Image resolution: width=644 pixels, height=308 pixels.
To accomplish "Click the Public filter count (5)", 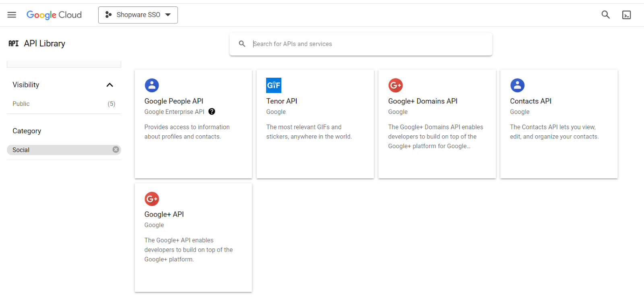I will tap(111, 104).
